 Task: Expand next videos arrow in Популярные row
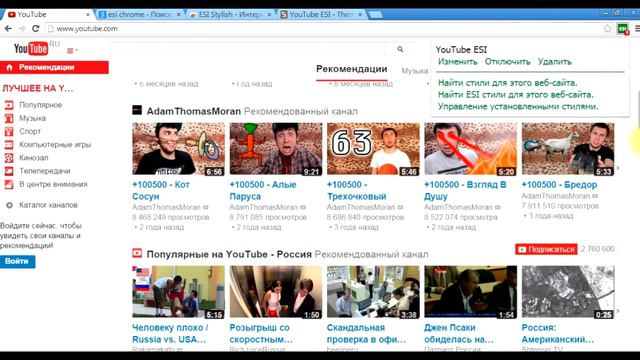pyautogui.click(x=618, y=311)
